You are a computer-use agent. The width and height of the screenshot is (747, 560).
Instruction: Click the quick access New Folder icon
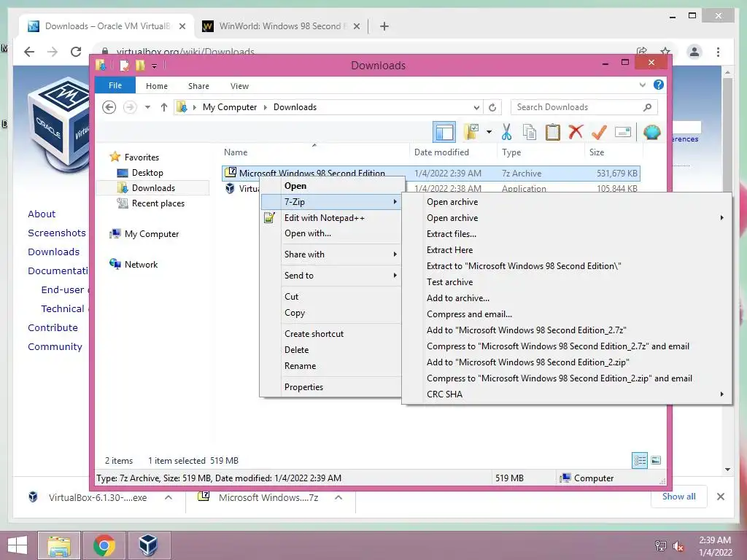pyautogui.click(x=140, y=65)
